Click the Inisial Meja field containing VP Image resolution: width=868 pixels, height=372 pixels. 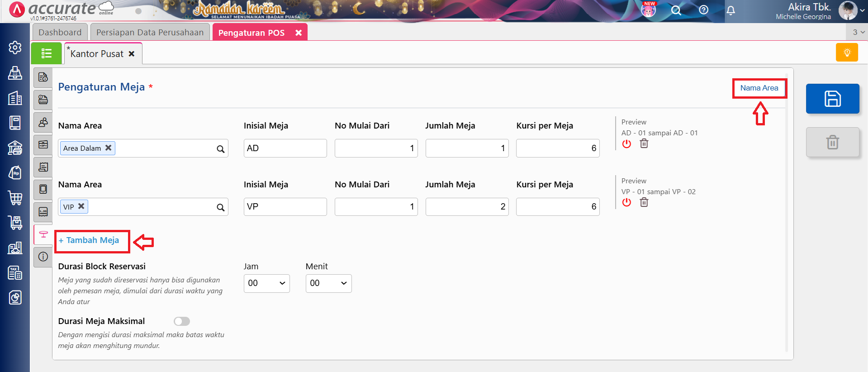[x=285, y=207]
